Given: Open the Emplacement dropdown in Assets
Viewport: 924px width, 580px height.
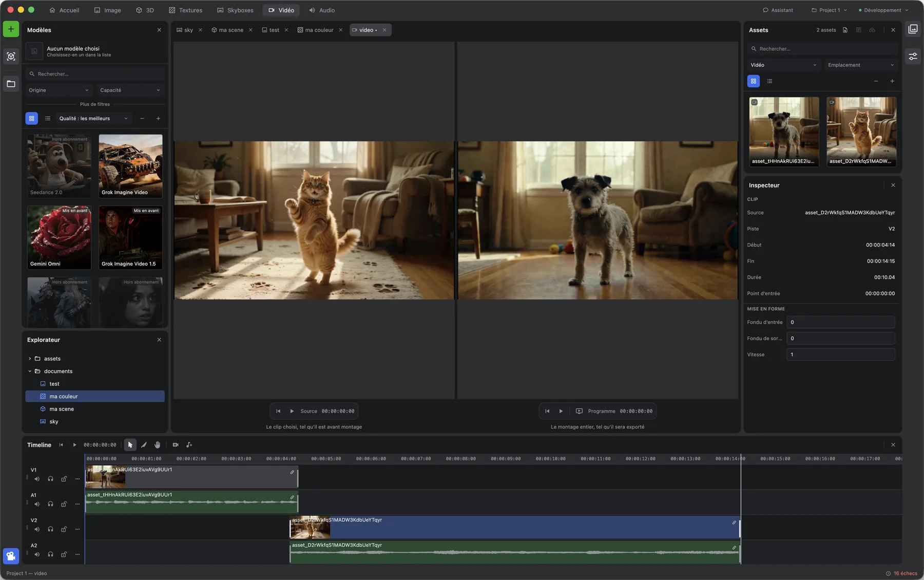Looking at the screenshot, I should [x=861, y=65].
